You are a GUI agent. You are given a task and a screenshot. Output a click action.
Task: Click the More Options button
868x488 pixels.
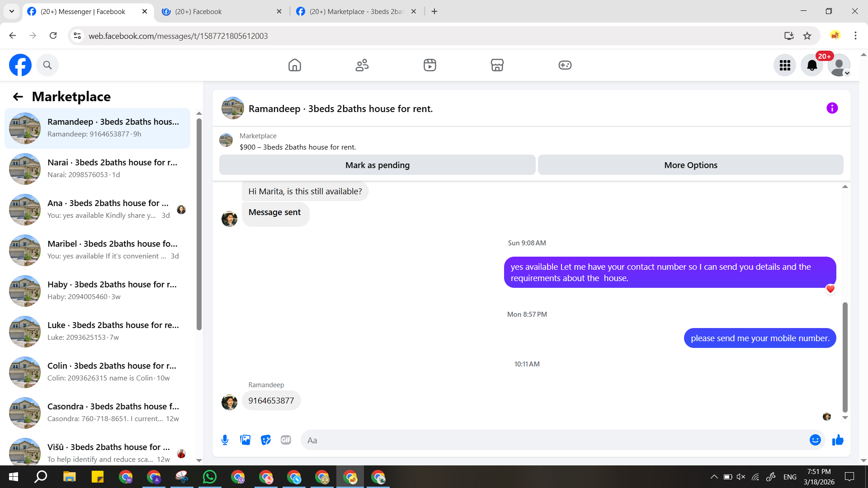[x=690, y=165]
